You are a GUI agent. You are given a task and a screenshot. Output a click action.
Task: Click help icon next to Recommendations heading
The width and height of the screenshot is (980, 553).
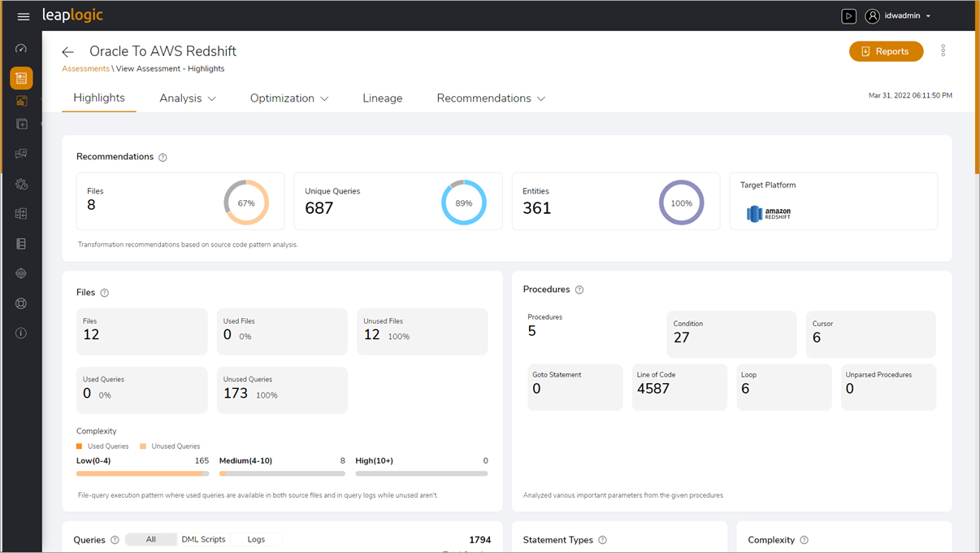point(163,157)
